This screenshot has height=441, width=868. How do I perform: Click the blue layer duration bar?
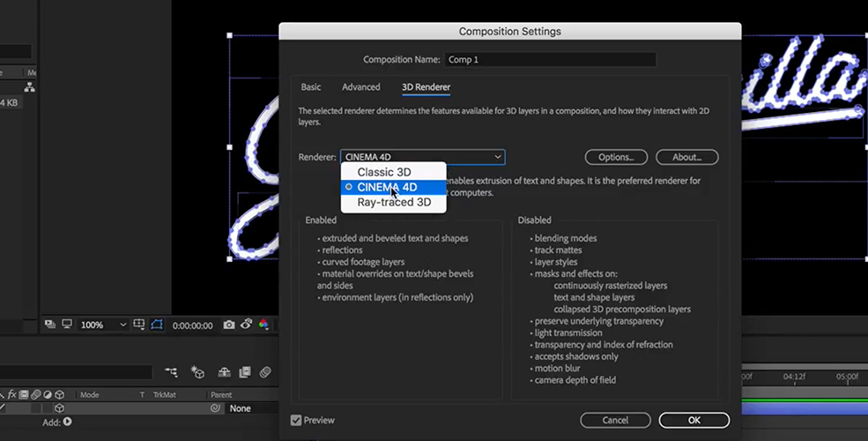[805, 408]
